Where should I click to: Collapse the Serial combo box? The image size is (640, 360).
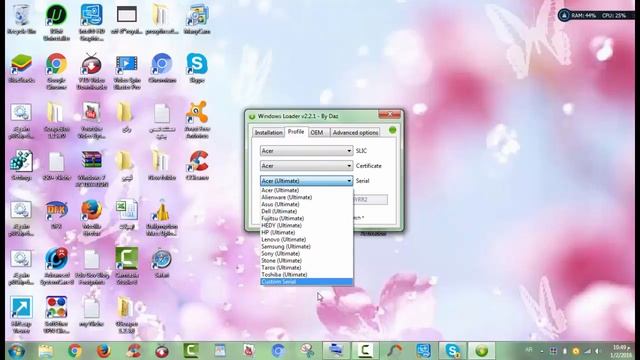306,180
